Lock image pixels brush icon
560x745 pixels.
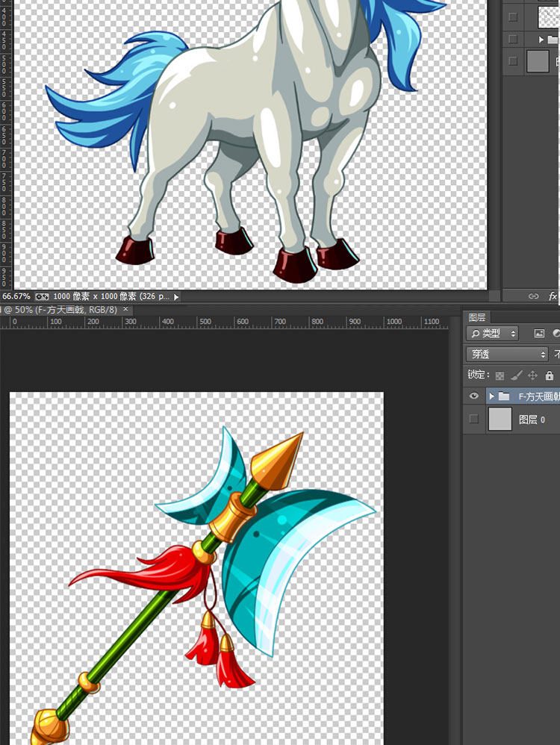coord(516,375)
